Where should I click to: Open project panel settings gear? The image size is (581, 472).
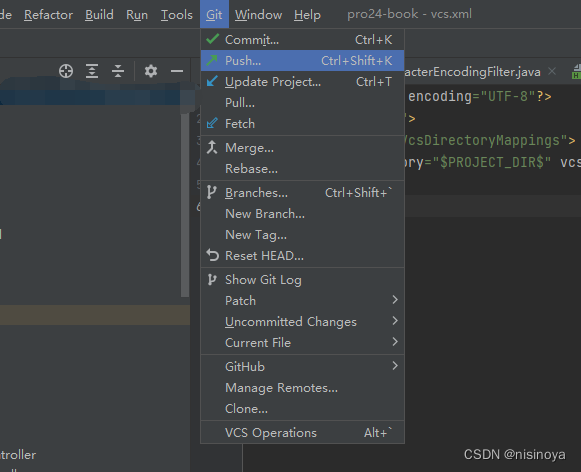pyautogui.click(x=151, y=71)
